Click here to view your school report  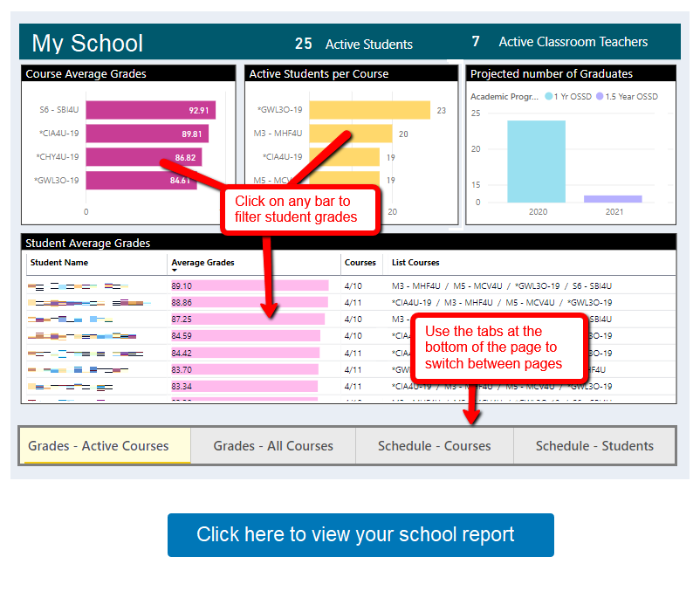[x=360, y=535]
